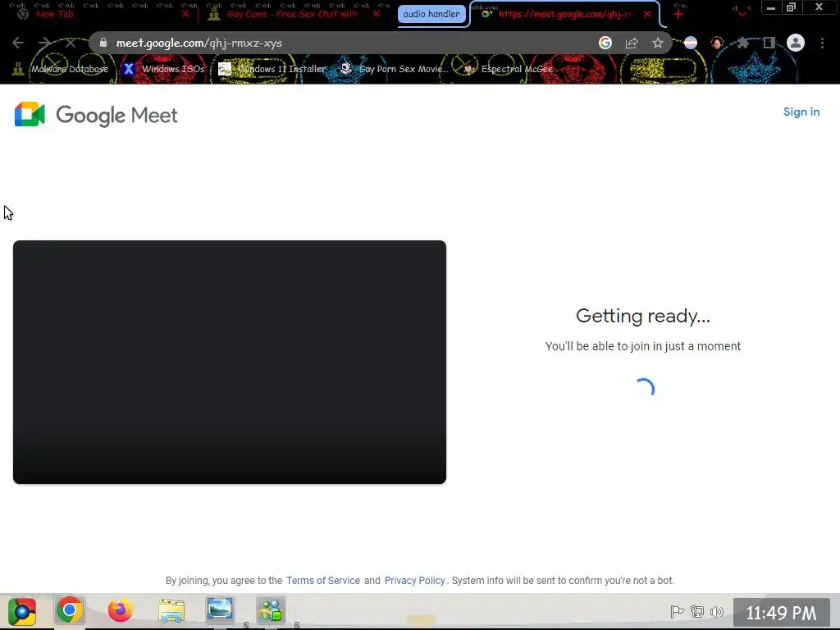Close the New Tab tab
Image resolution: width=840 pixels, height=630 pixels.
click(185, 14)
